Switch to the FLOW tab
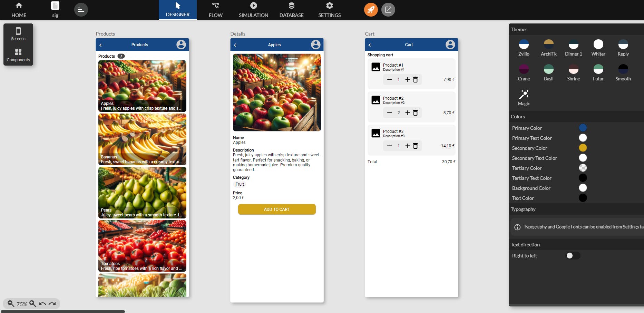 pos(216,10)
